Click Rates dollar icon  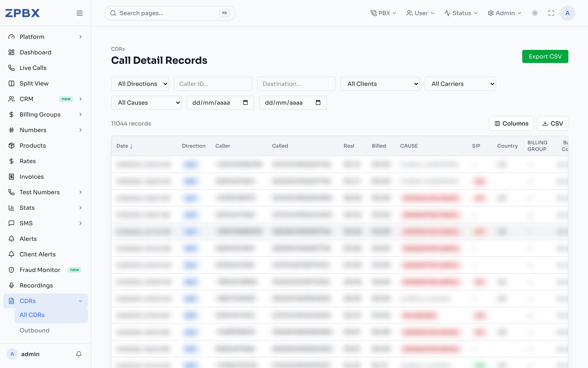click(11, 161)
